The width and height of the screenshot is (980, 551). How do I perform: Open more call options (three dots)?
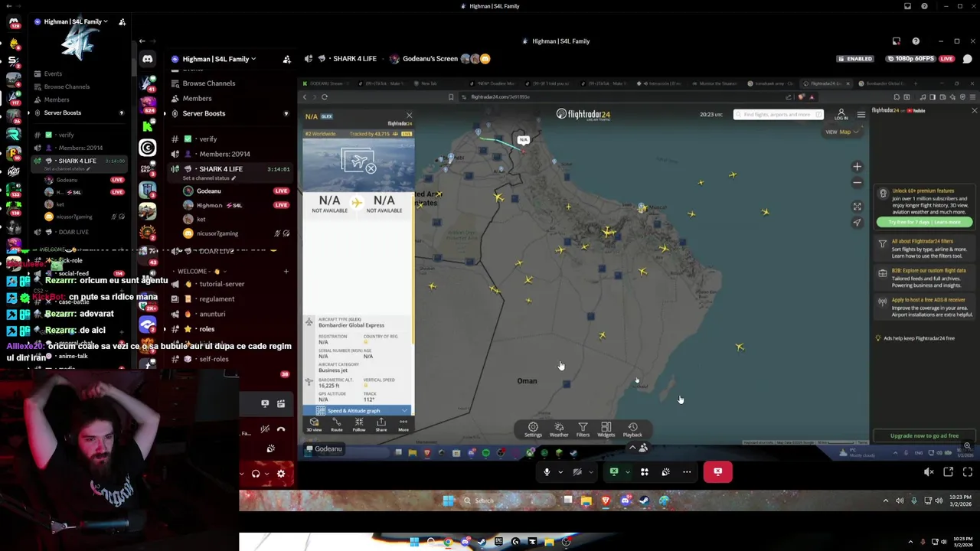pyautogui.click(x=687, y=471)
